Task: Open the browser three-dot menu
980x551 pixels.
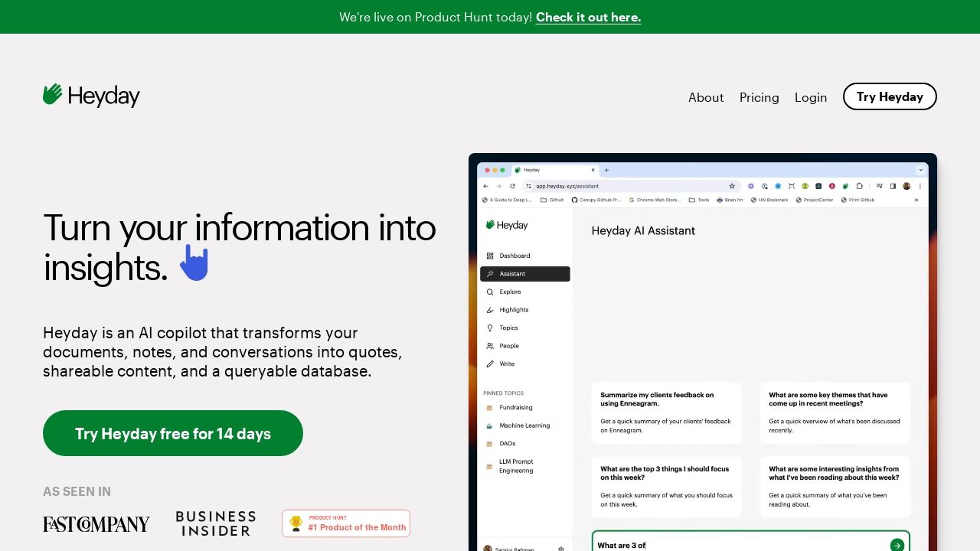Action: [920, 186]
